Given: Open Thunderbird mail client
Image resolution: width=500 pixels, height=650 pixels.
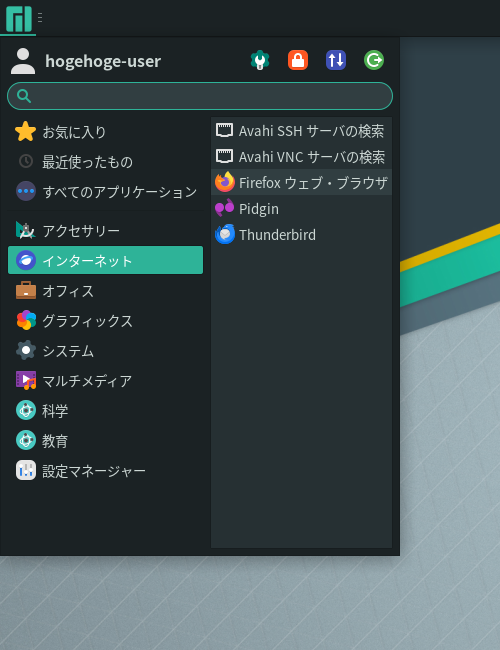Looking at the screenshot, I should pyautogui.click(x=301, y=235).
